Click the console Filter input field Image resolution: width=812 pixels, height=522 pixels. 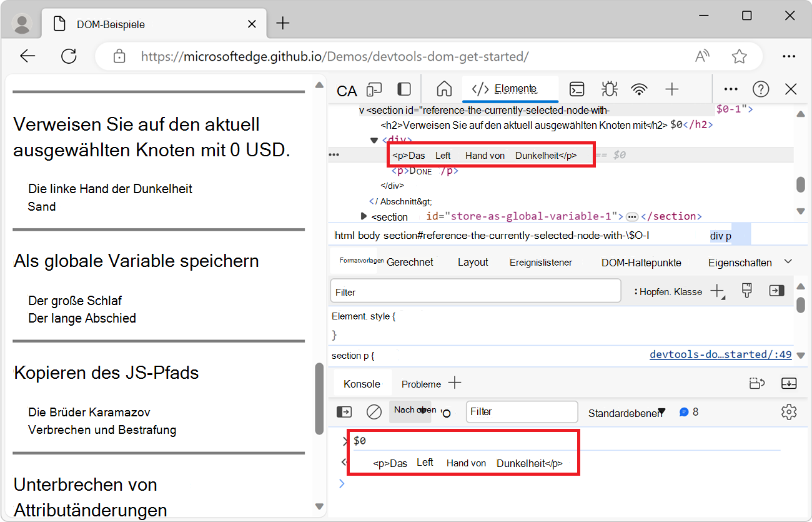coord(522,411)
